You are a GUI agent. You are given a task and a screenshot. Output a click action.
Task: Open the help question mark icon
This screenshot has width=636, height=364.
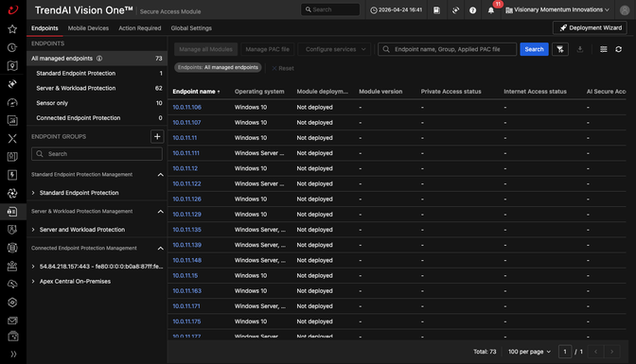472,10
